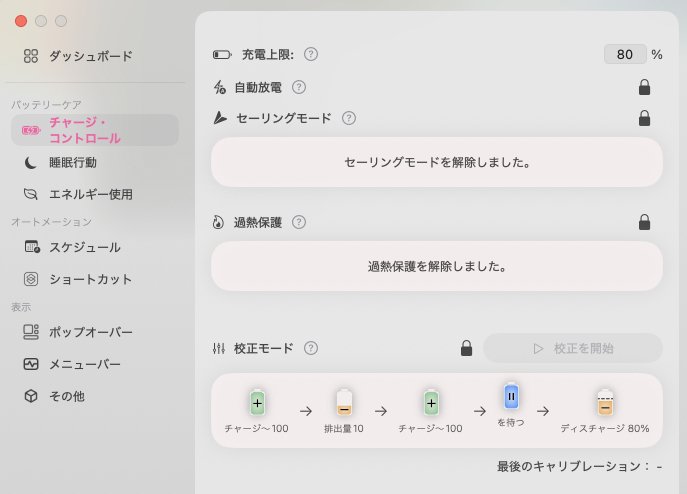Open help for 過熱保護
Screen dimensions: 687x494
coord(299,222)
